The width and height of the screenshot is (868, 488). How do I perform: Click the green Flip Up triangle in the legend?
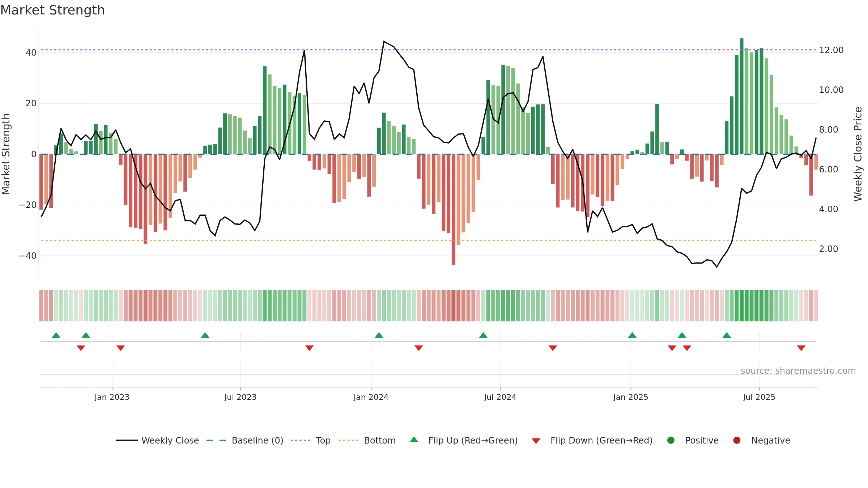pyautogui.click(x=414, y=440)
